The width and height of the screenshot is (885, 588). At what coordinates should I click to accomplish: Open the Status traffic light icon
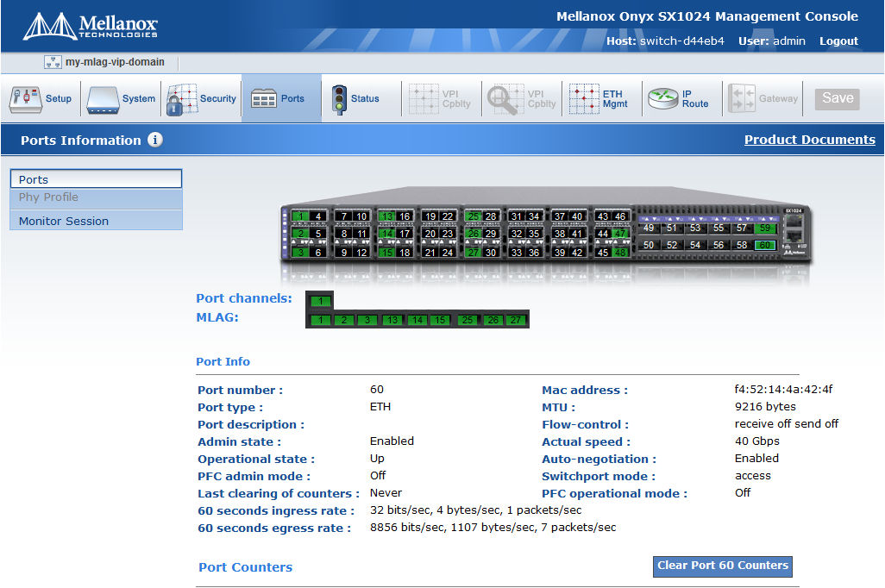tap(339, 98)
